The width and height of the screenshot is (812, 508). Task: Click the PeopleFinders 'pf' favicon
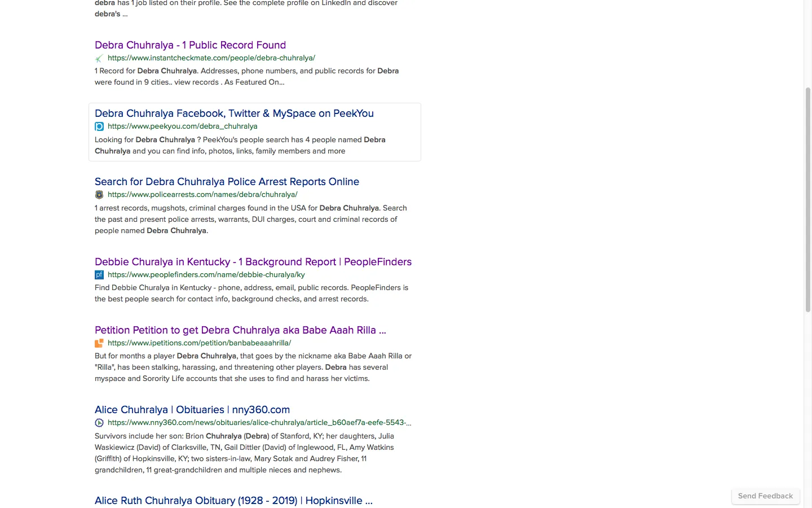(x=99, y=275)
